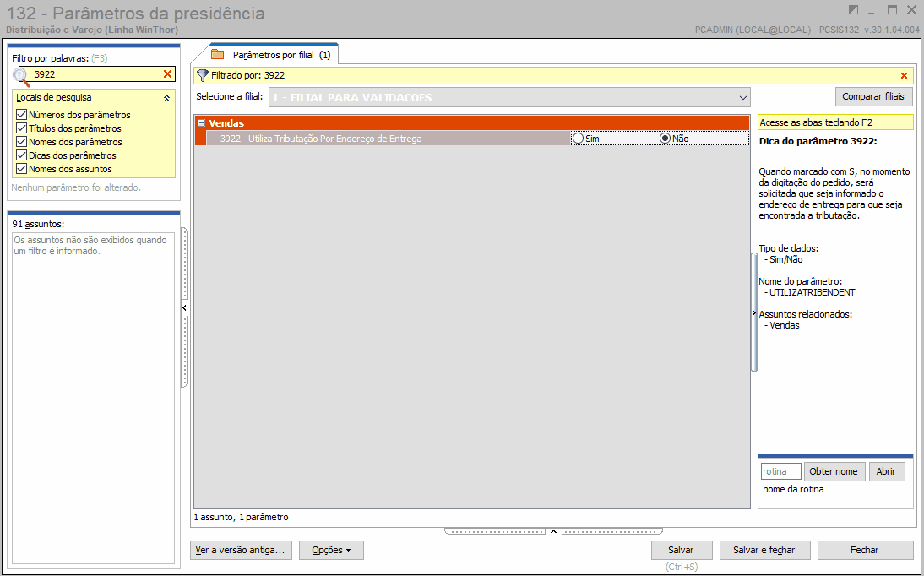The image size is (924, 576).
Task: Click Ver a versão antiga button
Action: [241, 550]
